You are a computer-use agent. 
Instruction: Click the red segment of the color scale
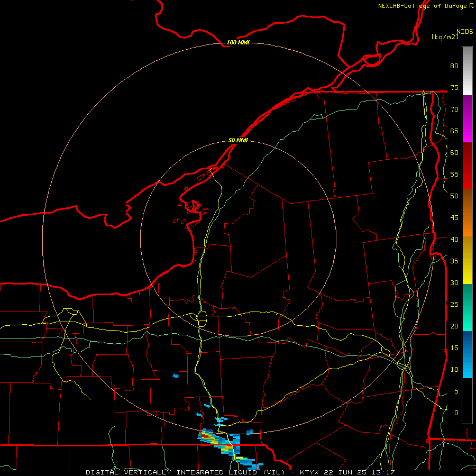coord(467,166)
